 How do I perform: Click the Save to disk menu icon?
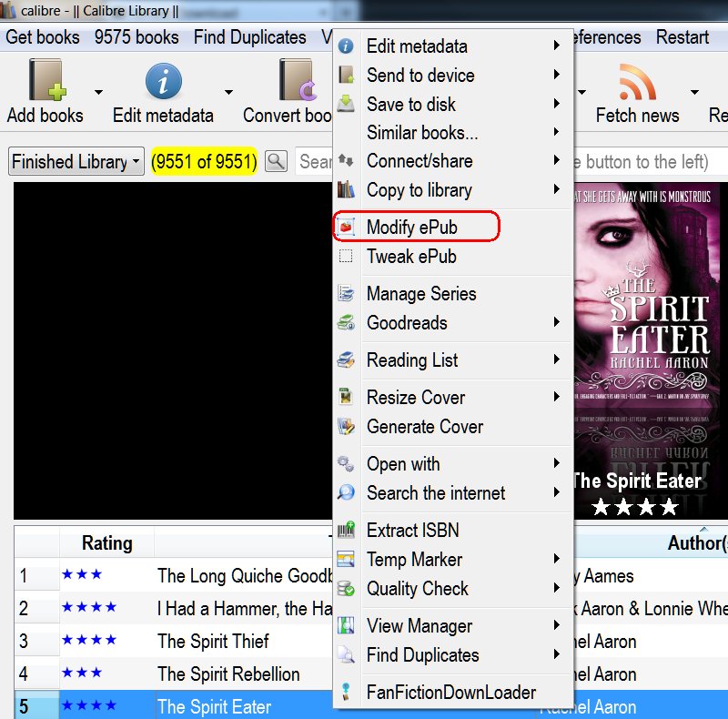pos(346,104)
